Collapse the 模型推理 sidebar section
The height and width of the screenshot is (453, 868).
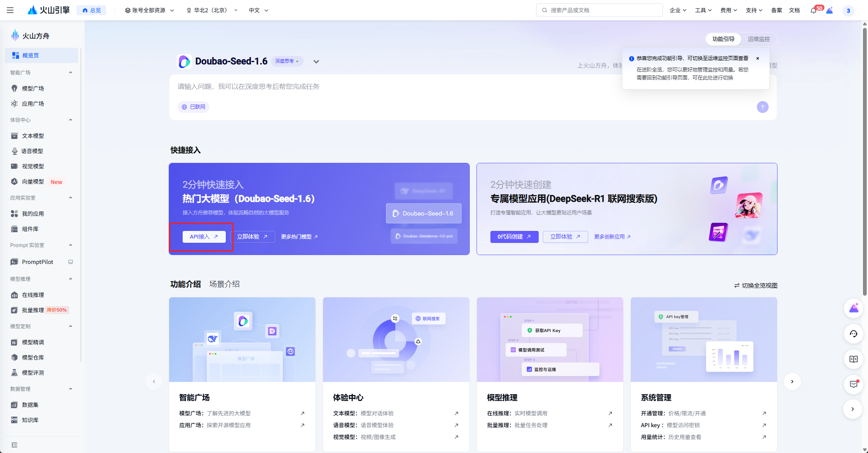click(x=71, y=279)
